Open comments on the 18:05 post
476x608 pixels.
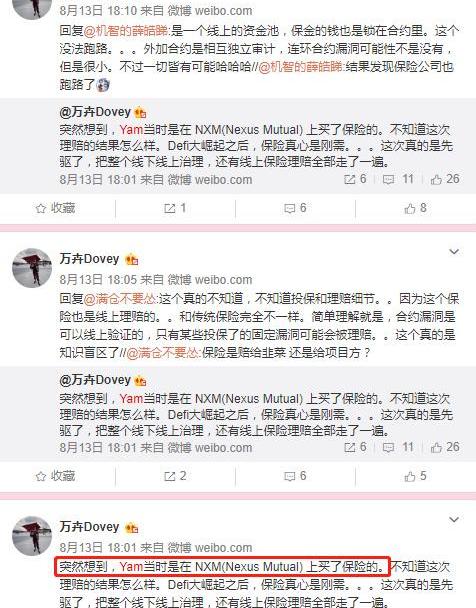pos(295,476)
